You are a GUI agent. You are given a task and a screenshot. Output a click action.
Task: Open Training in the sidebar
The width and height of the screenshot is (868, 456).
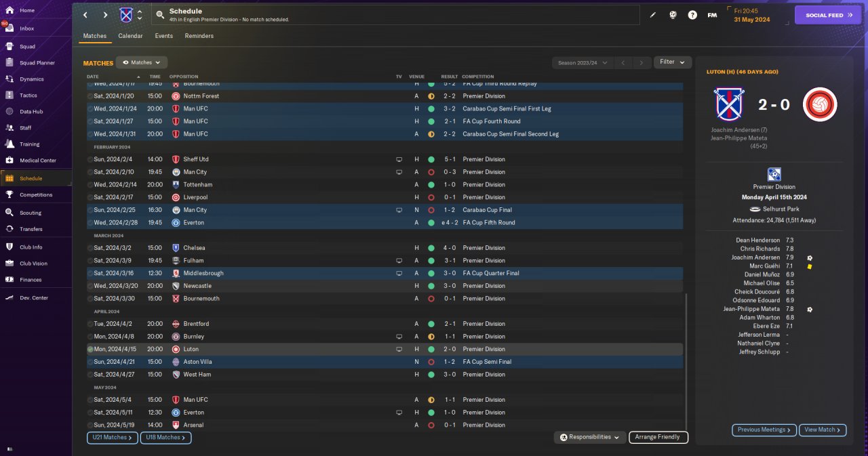(x=29, y=144)
